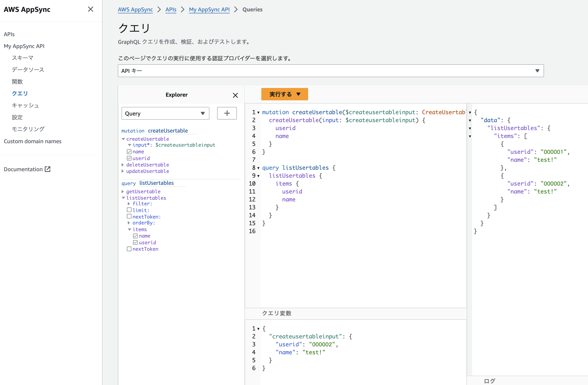
Task: Check the bottom nextToken field checkbox
Action: (x=129, y=249)
